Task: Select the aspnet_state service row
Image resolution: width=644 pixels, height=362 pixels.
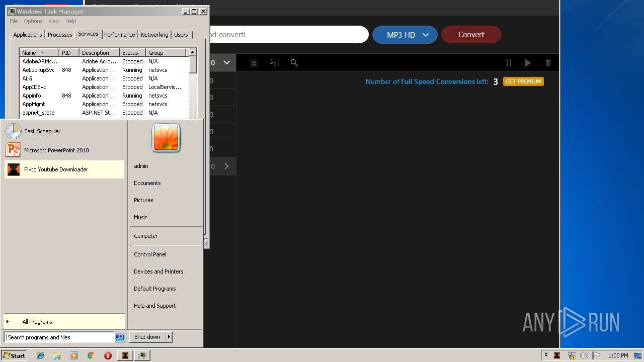Action: 104,113
